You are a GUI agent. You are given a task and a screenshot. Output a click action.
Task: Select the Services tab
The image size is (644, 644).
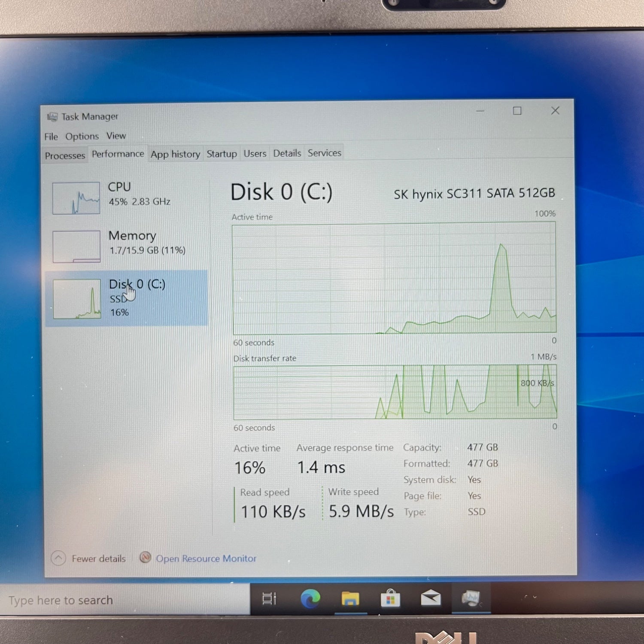[x=324, y=153]
